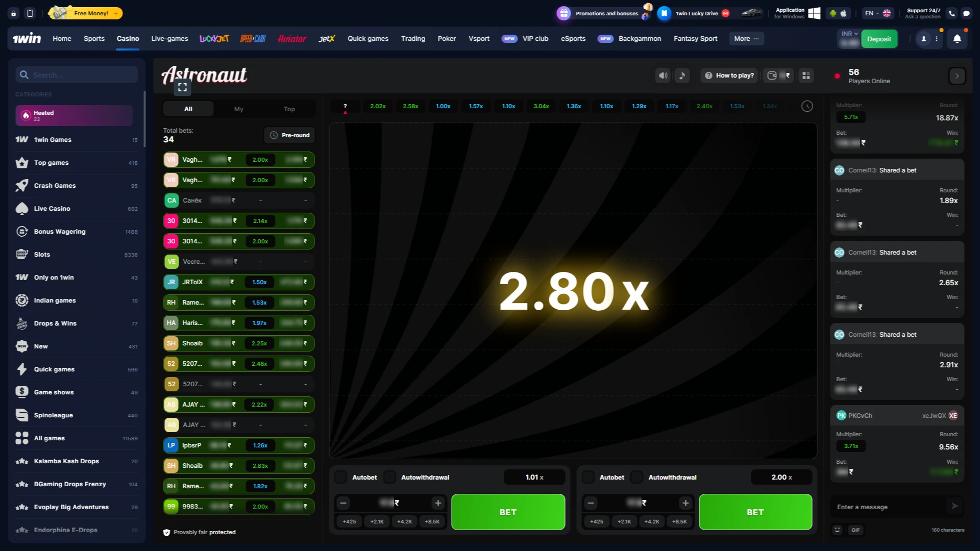Image resolution: width=980 pixels, height=551 pixels.
Task: Click the search games field
Action: pyautogui.click(x=77, y=74)
